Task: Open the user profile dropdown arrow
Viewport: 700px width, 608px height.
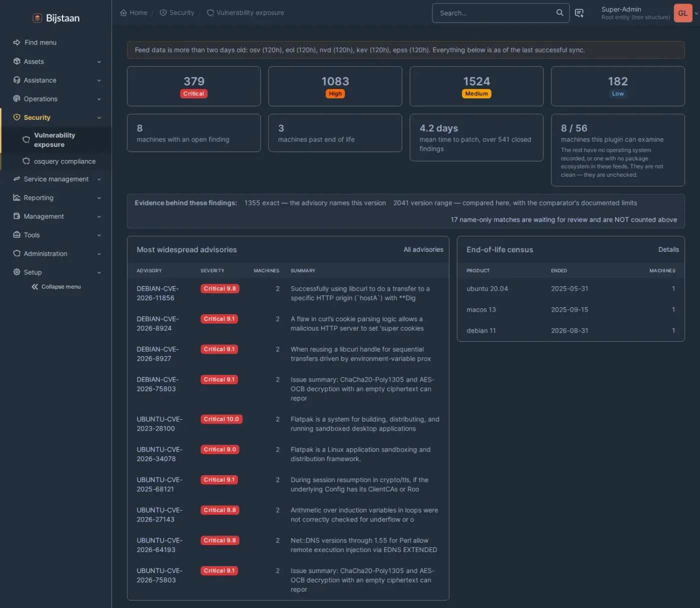Action: coord(696,13)
